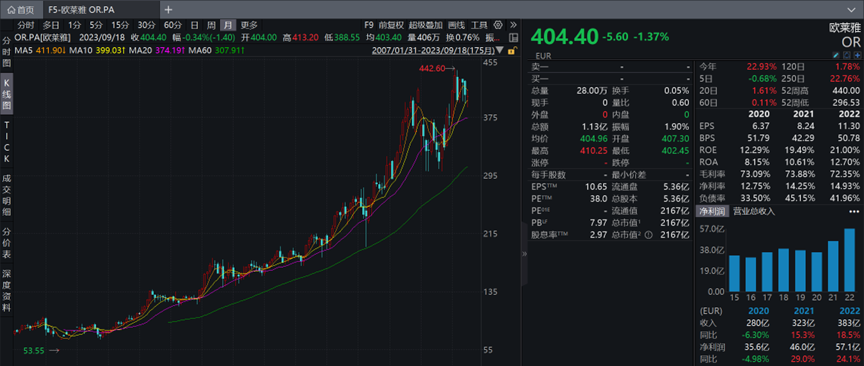
Task: Click the 22 bar in profit chart
Action: pos(850,260)
